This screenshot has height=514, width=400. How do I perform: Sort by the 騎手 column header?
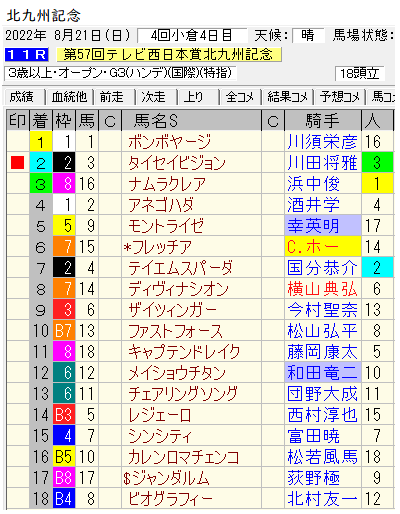323,121
